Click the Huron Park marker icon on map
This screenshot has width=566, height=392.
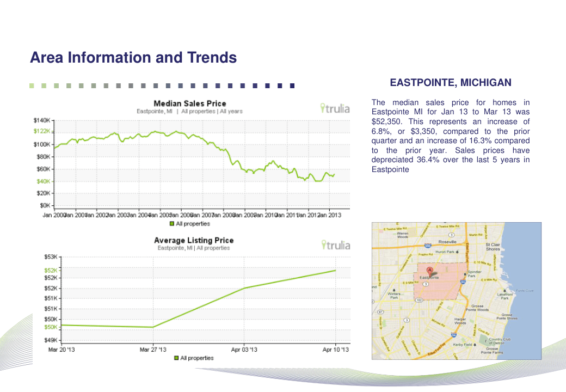coord(457,252)
